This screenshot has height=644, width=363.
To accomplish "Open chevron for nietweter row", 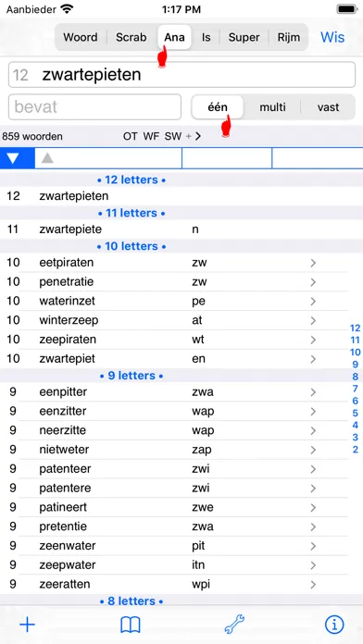I will tap(313, 450).
